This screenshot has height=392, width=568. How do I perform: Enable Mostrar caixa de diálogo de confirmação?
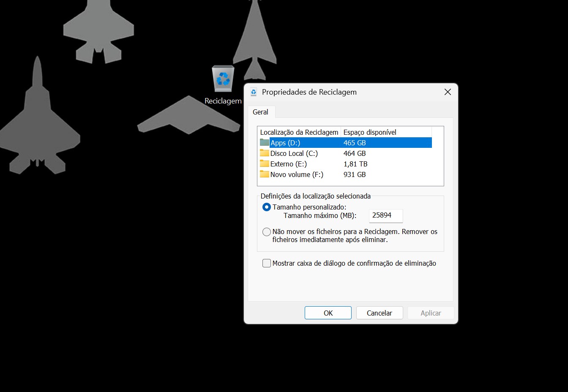click(267, 263)
